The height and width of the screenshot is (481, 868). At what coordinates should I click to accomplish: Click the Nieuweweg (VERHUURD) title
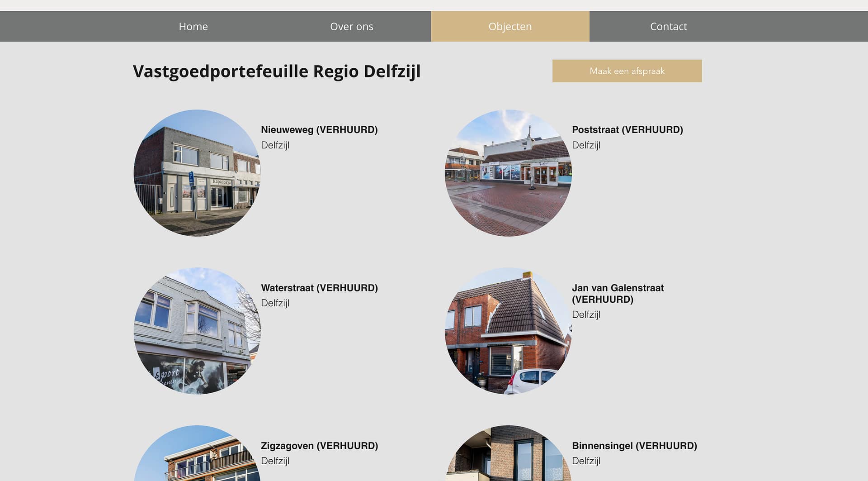click(x=319, y=130)
